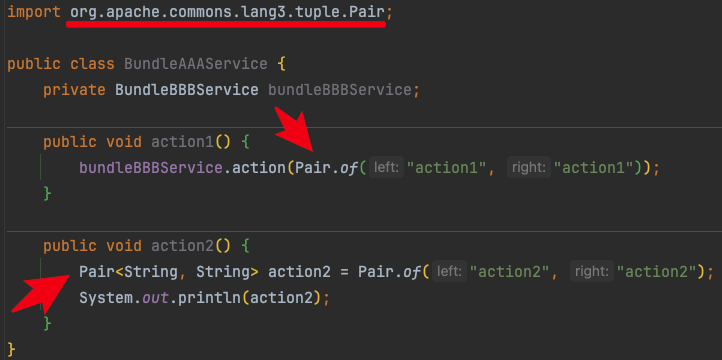Click the action1 method name declaration

tap(182, 142)
